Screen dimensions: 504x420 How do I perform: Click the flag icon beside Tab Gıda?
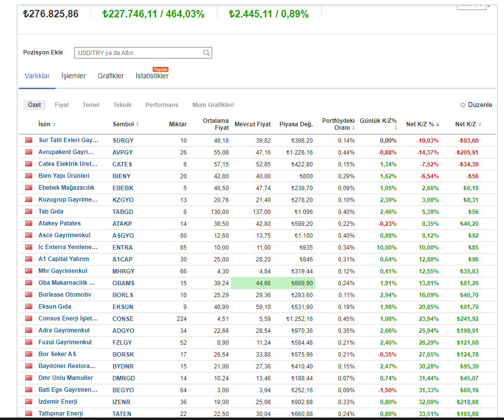pos(29,211)
